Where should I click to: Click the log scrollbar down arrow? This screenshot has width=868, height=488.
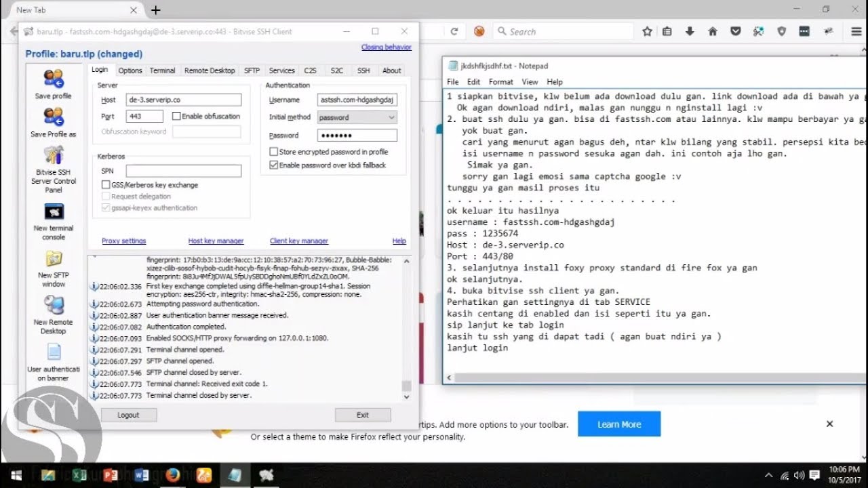pos(406,397)
